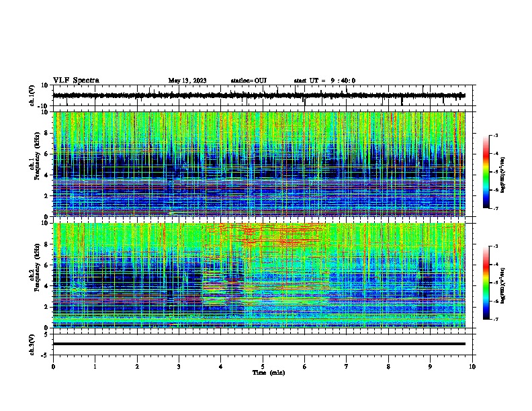Click the ch.1 colorbar "log(PSD)" unit label

click(503, 175)
